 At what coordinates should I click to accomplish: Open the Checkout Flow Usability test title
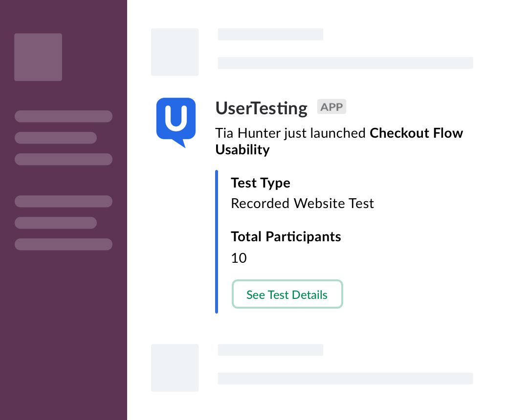[x=339, y=141]
